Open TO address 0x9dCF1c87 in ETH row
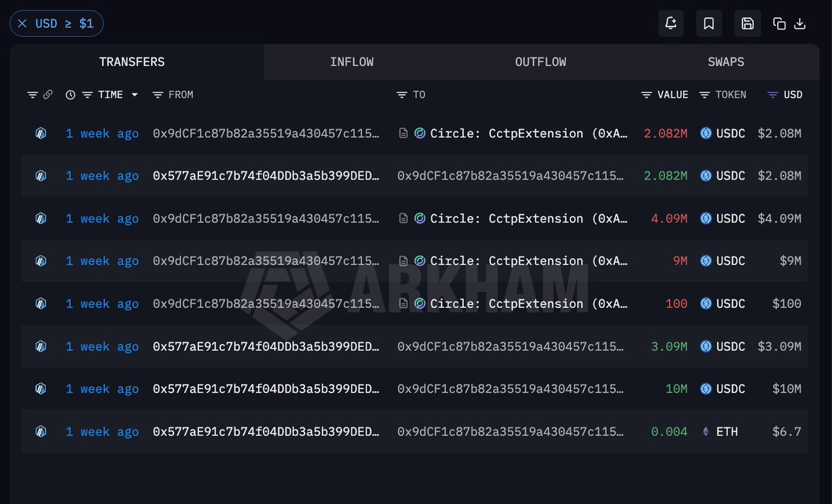 510,431
